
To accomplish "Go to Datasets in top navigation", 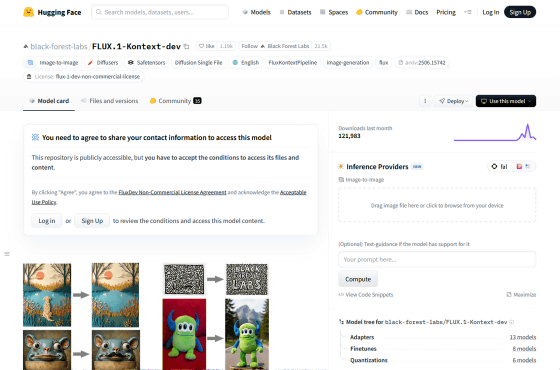I will coord(295,12).
